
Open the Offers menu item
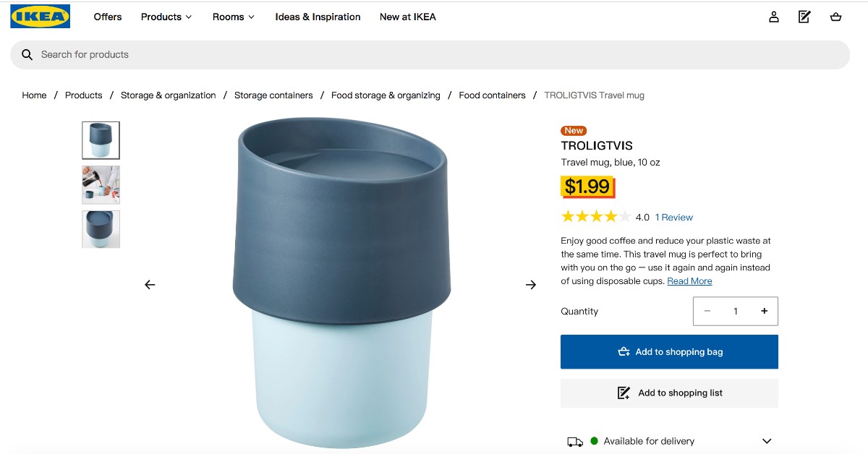108,17
